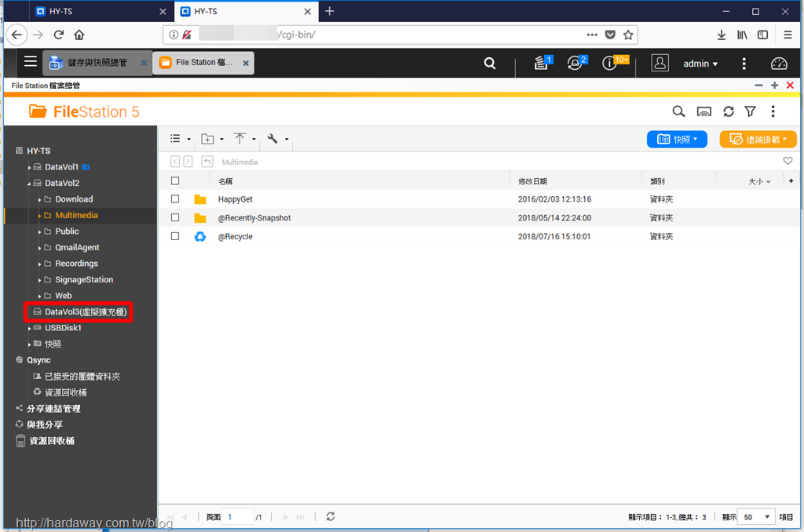Viewport: 804px width, 532px height.
Task: Expand the DataVol1 tree node
Action: coord(29,168)
